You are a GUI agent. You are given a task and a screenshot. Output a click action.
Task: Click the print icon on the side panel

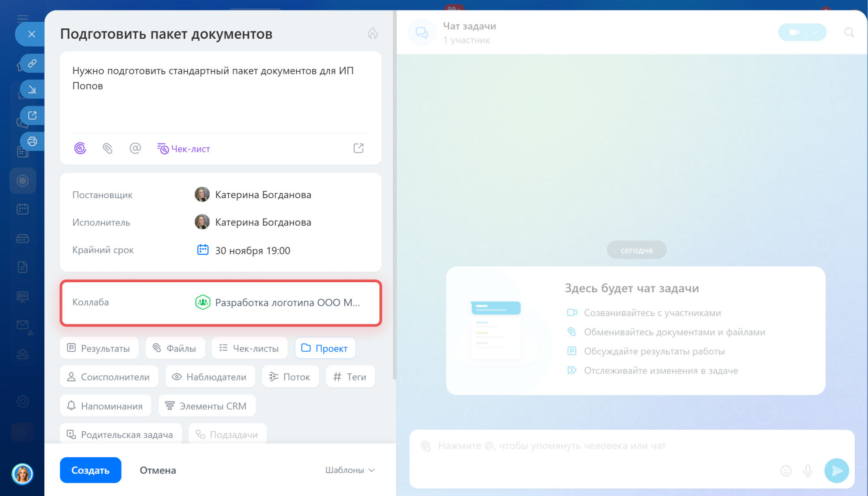(32, 141)
